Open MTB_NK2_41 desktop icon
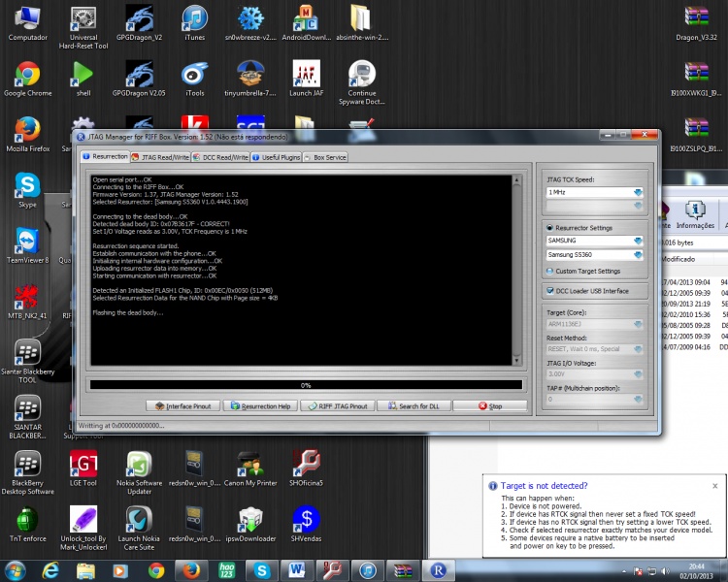 point(27,302)
